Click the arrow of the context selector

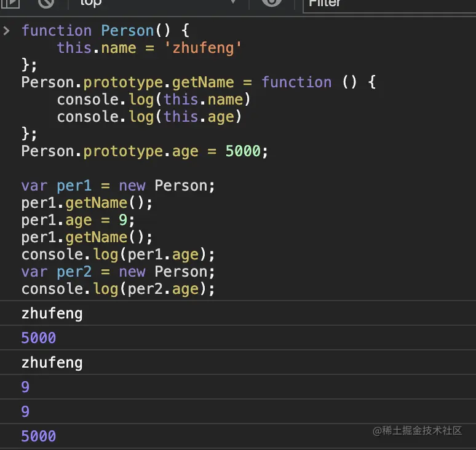pos(232,3)
